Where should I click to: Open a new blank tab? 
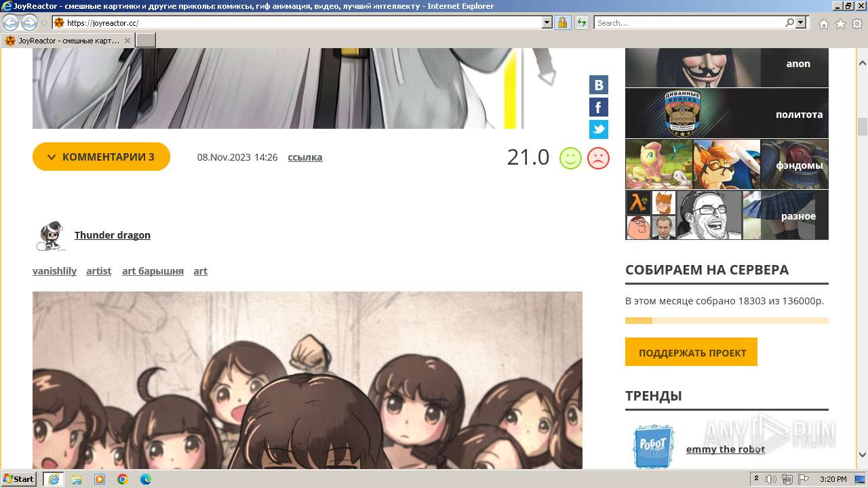(x=146, y=41)
